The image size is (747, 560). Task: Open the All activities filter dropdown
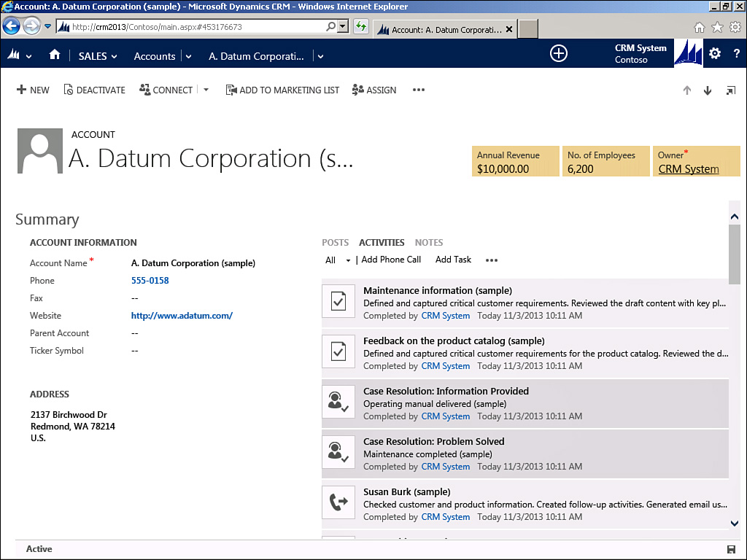pyautogui.click(x=348, y=260)
